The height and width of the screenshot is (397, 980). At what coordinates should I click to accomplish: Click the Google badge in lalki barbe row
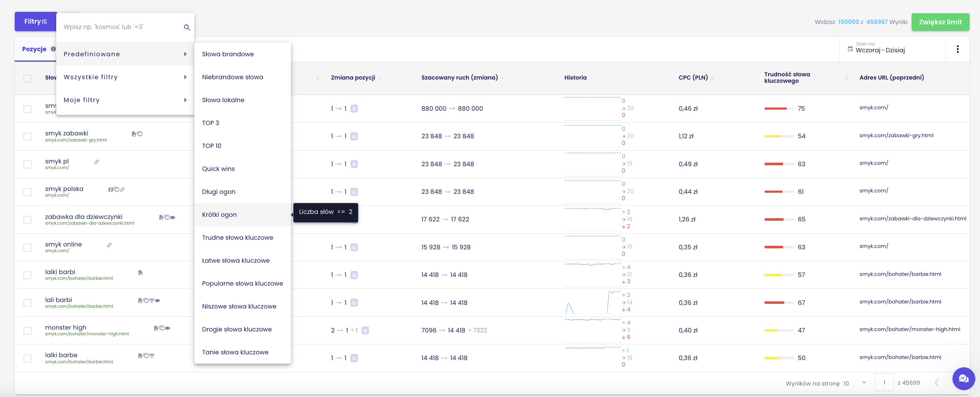click(x=354, y=358)
